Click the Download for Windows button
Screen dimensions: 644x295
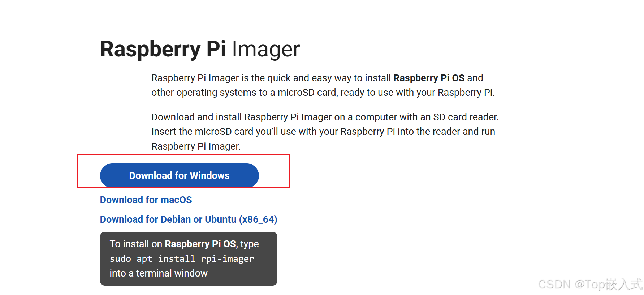[x=179, y=175]
